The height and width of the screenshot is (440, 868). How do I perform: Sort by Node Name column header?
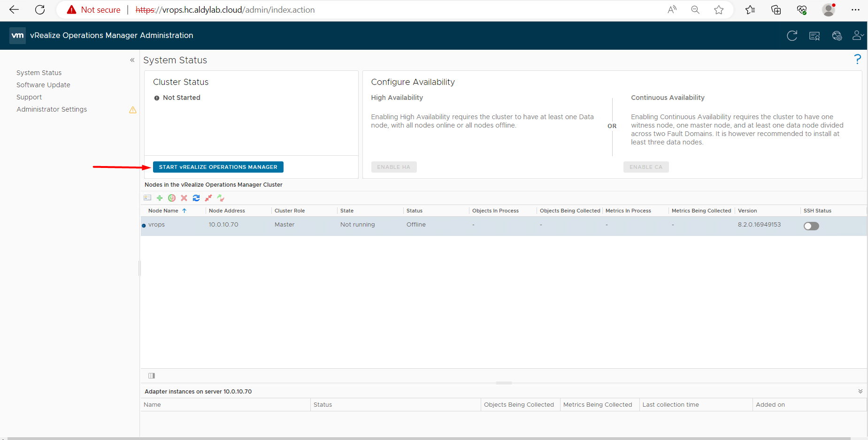tap(163, 211)
